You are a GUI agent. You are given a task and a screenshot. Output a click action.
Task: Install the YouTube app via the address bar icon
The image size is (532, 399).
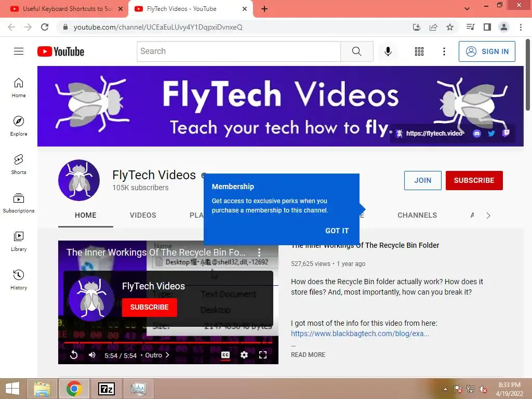[x=417, y=27]
